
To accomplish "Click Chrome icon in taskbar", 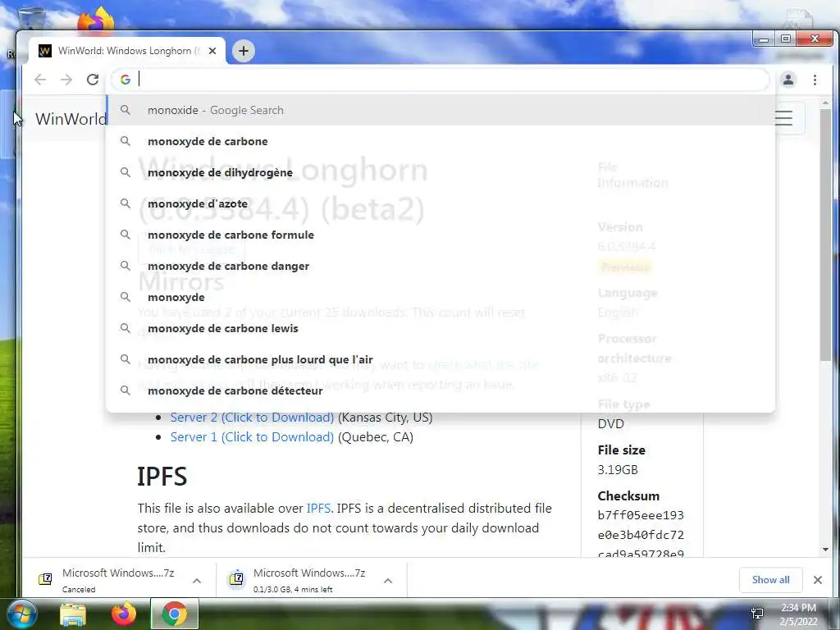I will pos(174,614).
